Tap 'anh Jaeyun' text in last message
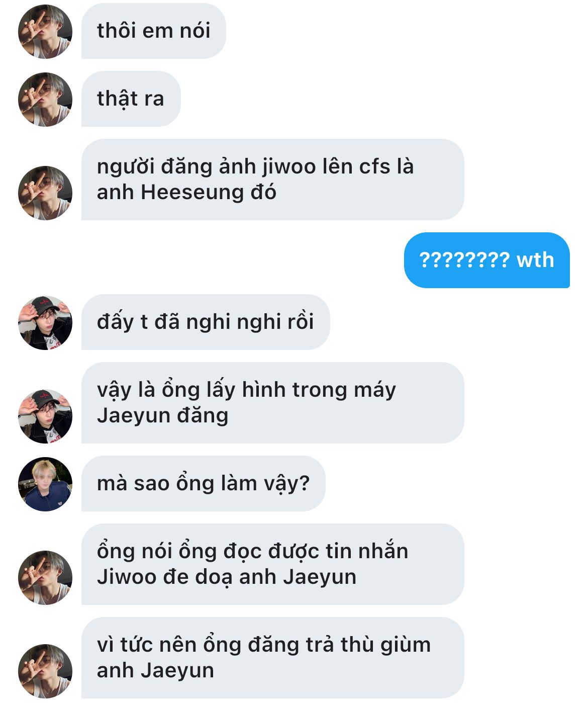The image size is (588, 703). (155, 671)
